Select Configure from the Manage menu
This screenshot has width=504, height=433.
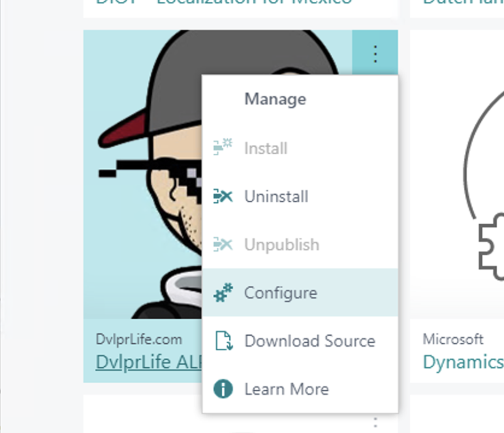tap(280, 293)
